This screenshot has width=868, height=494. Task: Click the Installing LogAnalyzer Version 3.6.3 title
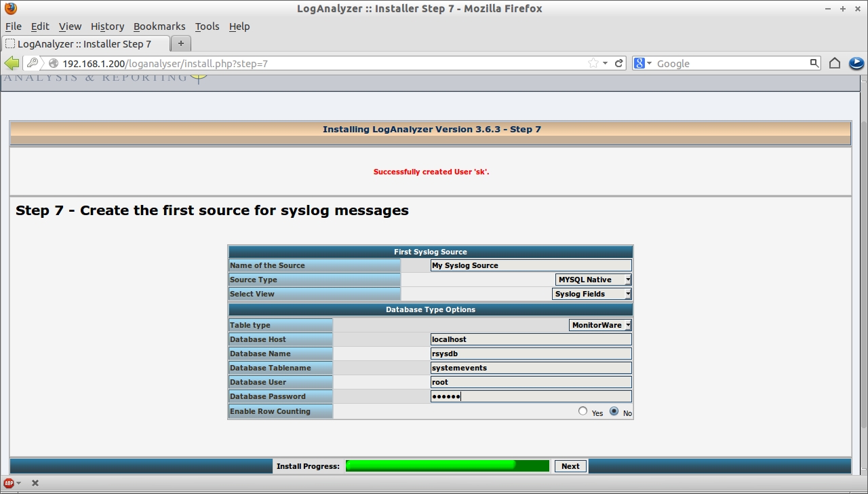[x=432, y=129]
